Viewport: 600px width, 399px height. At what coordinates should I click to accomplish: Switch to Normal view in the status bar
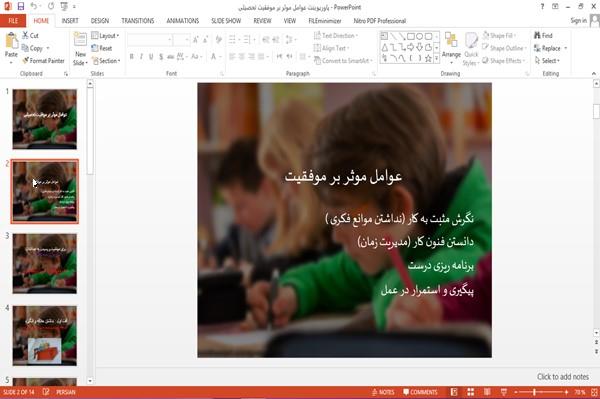pos(454,392)
